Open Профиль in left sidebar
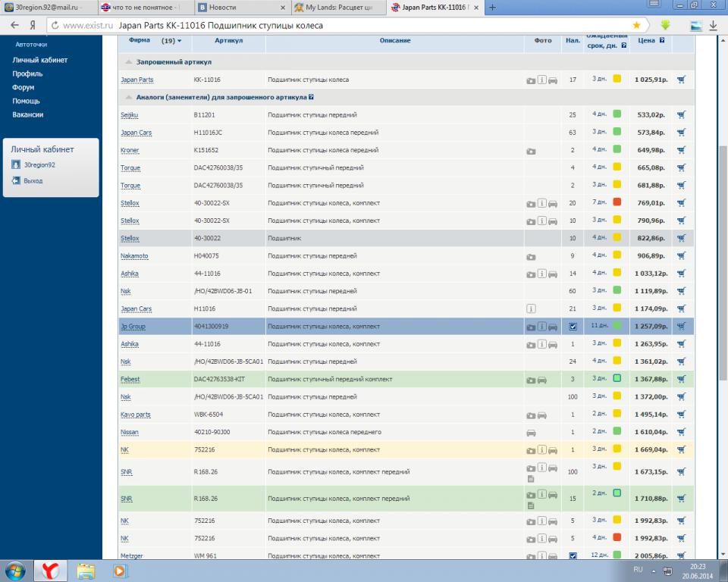This screenshot has height=582, width=728. click(27, 74)
